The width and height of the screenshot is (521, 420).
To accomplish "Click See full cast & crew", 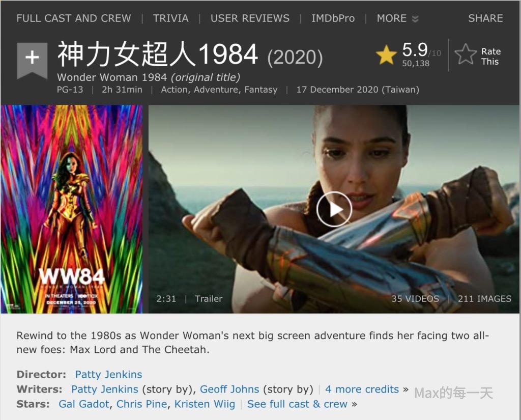I will 297,404.
